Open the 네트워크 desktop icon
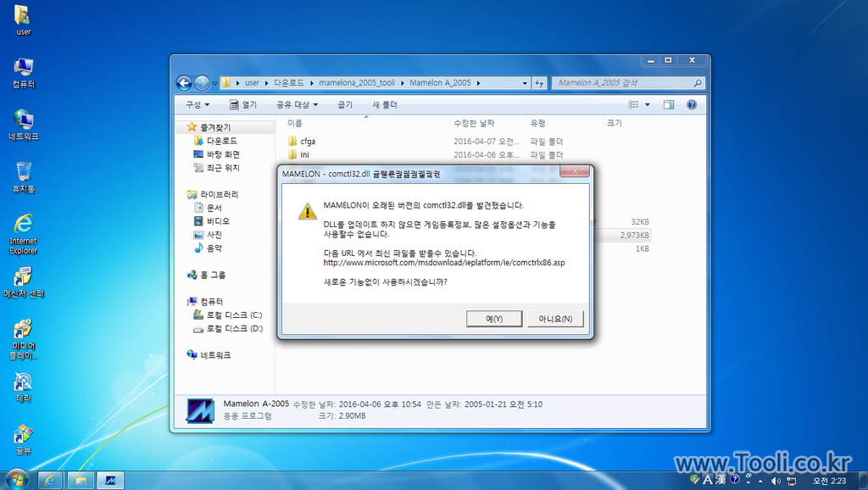This screenshot has height=490, width=868. [23, 125]
